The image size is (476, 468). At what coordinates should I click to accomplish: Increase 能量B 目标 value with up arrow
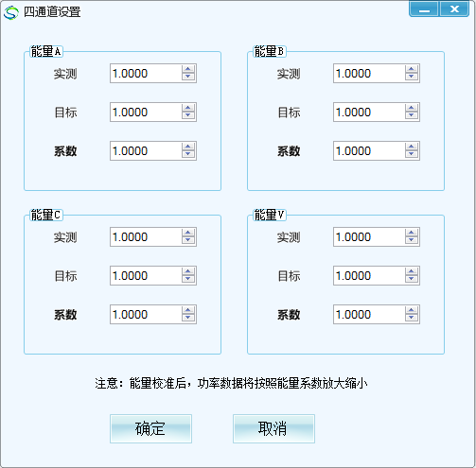click(x=412, y=108)
